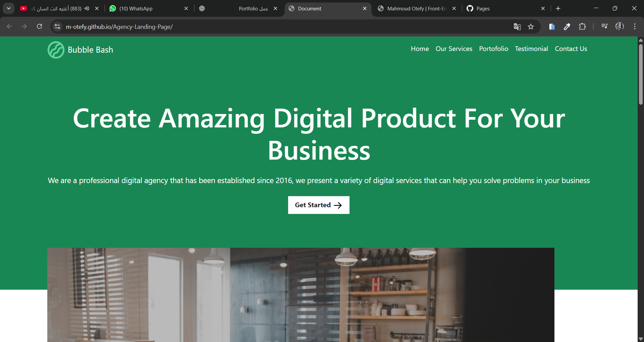The height and width of the screenshot is (342, 644).
Task: Open Google Translate from the address bar
Action: [517, 26]
